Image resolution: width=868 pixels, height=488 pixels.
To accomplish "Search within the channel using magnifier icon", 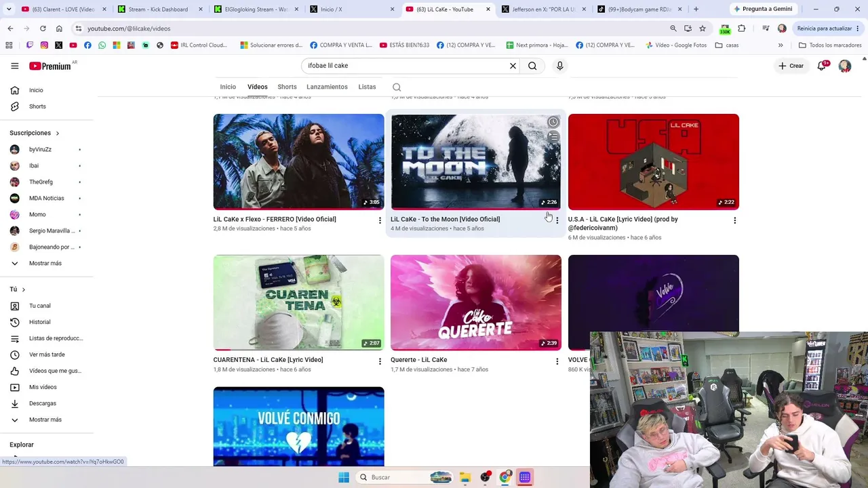I will (x=397, y=87).
